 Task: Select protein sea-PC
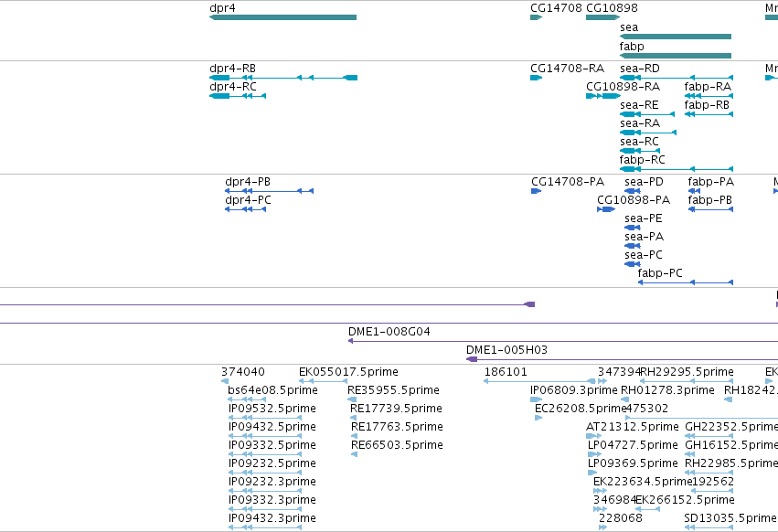coord(632,264)
